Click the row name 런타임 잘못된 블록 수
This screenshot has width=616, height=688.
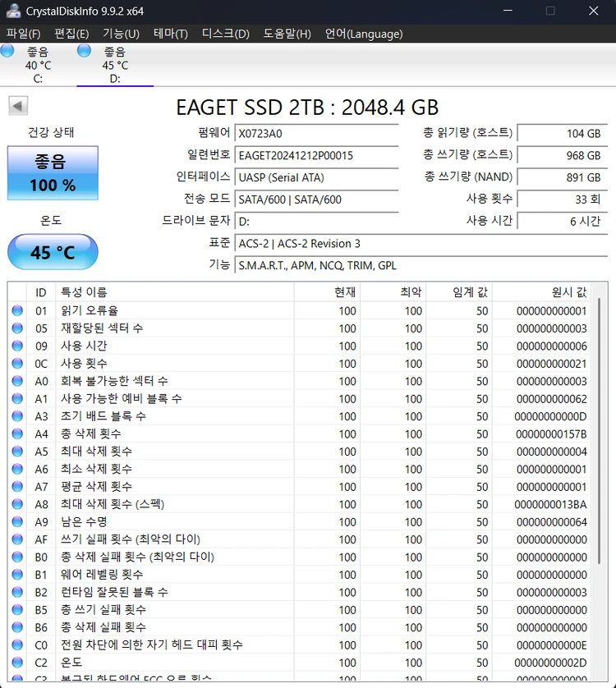tap(114, 592)
